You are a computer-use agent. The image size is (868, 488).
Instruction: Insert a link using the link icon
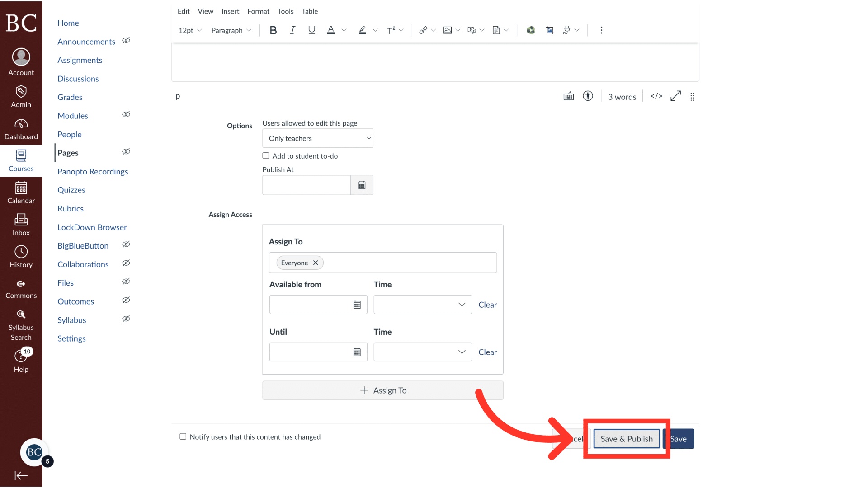tap(423, 30)
